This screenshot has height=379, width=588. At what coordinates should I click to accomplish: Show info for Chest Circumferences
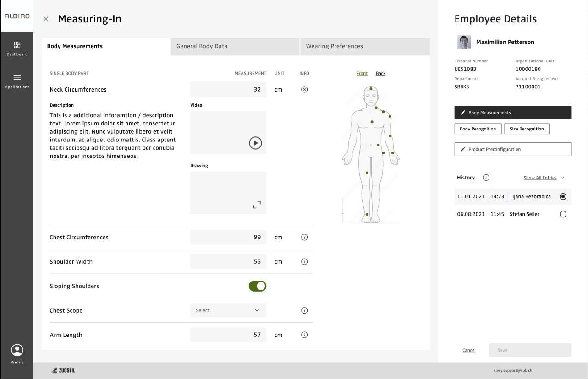tap(304, 238)
